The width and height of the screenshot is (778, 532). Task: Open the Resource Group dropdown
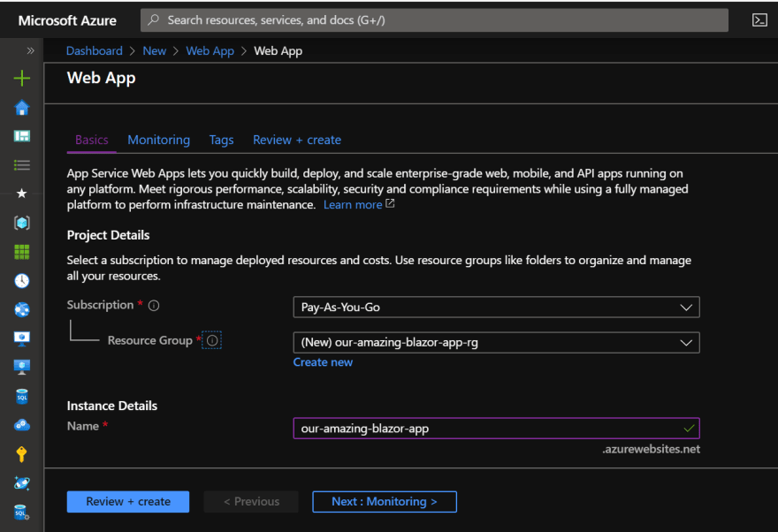click(x=496, y=343)
